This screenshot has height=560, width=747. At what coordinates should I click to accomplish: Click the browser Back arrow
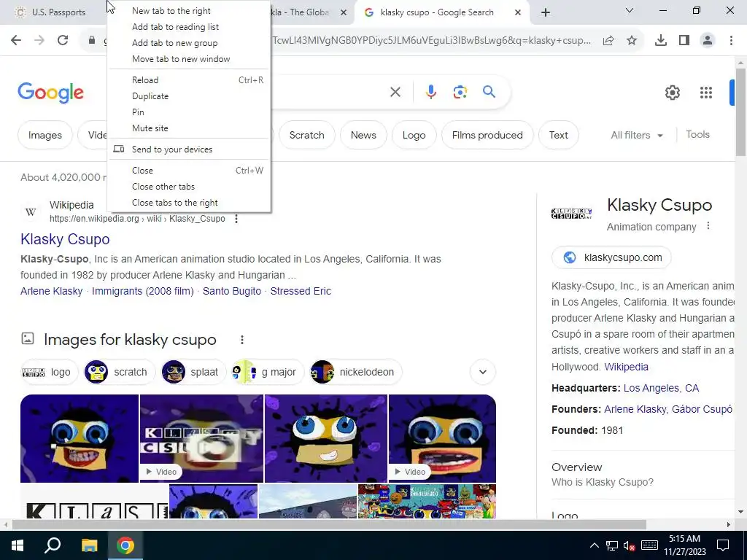point(16,41)
